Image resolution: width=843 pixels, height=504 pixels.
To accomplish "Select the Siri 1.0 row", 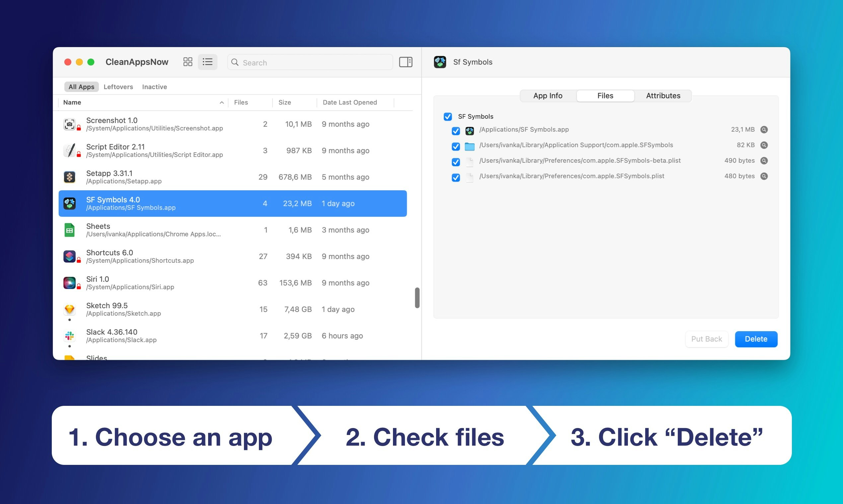I will [233, 283].
